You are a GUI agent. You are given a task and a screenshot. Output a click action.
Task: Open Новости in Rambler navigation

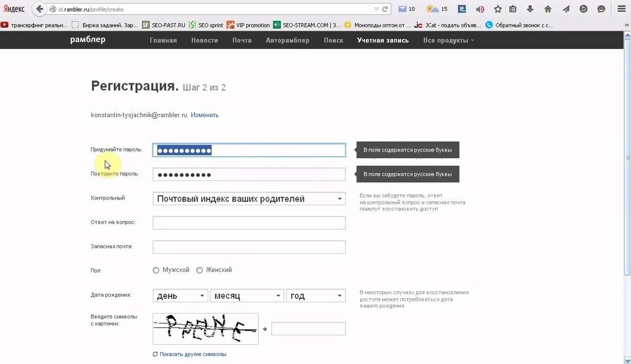(x=205, y=40)
